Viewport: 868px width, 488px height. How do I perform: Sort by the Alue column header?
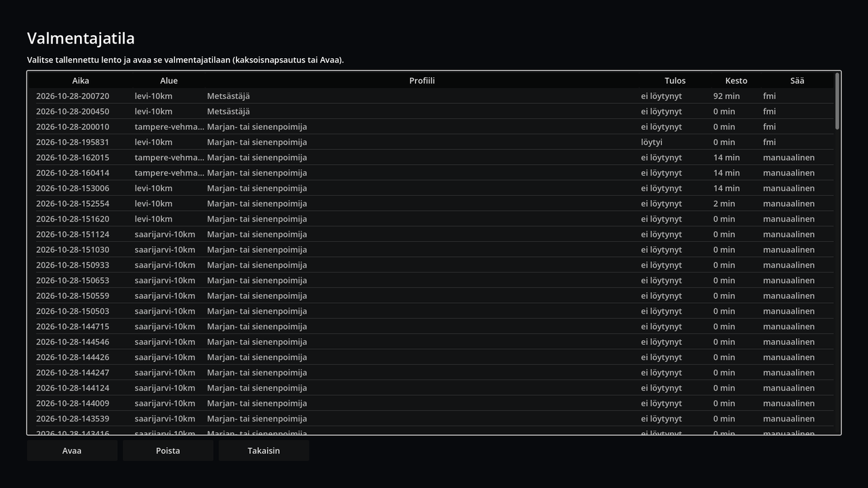click(x=169, y=81)
